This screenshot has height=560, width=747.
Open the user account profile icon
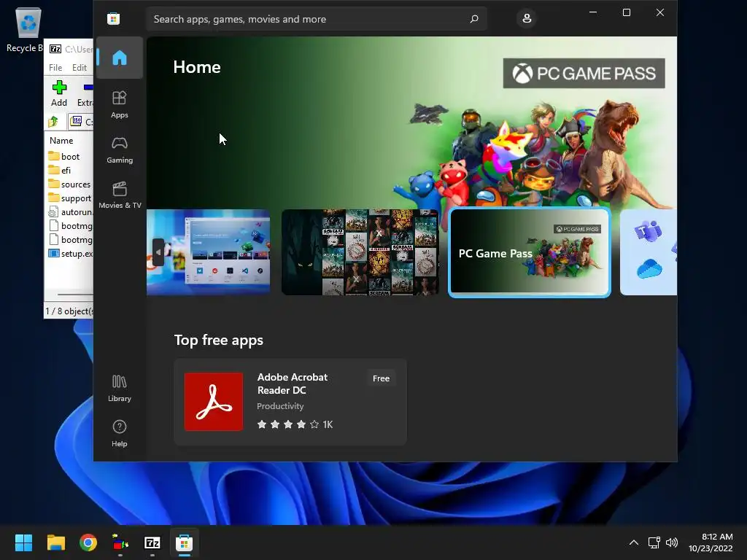click(527, 18)
